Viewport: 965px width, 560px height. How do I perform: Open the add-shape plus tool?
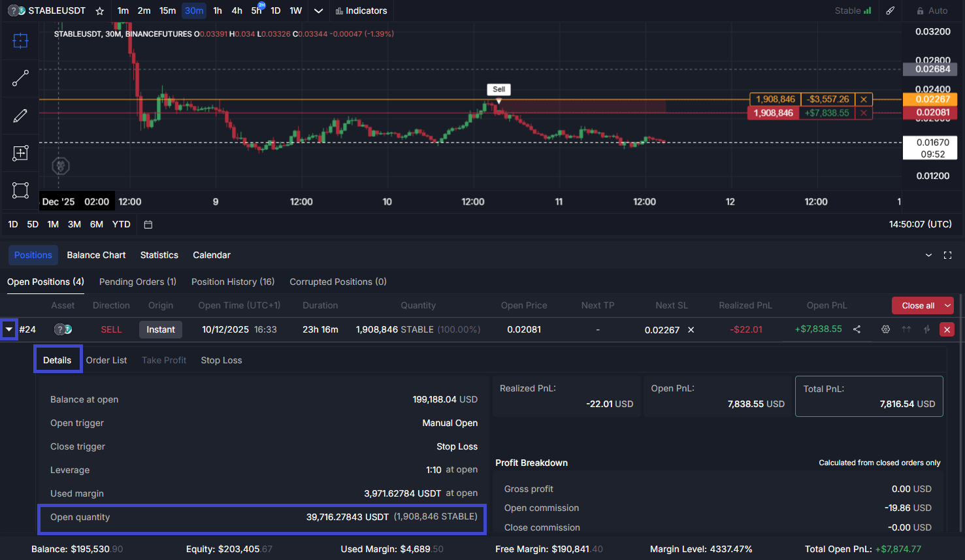point(20,153)
